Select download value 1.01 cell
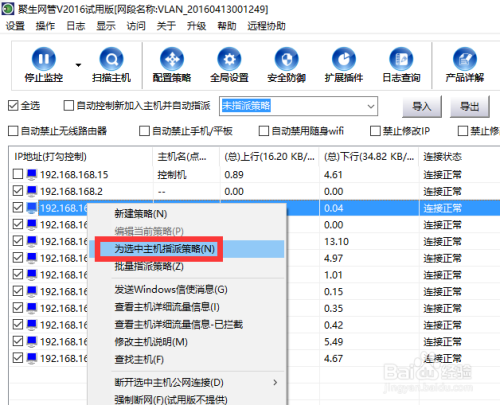 pos(333,275)
